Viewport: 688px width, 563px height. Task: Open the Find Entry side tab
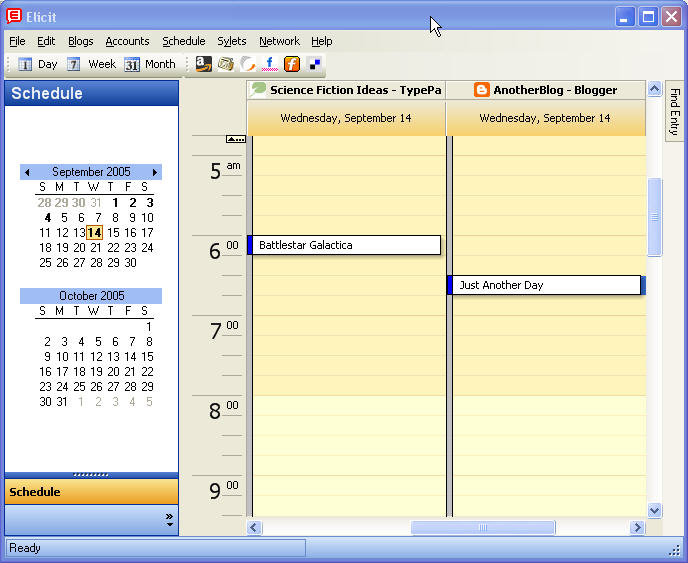click(x=675, y=111)
